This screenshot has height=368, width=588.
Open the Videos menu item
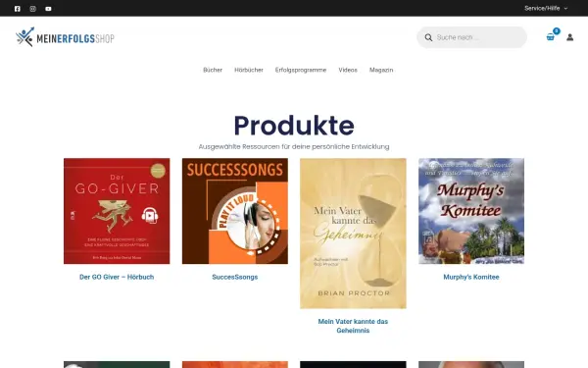click(x=348, y=70)
